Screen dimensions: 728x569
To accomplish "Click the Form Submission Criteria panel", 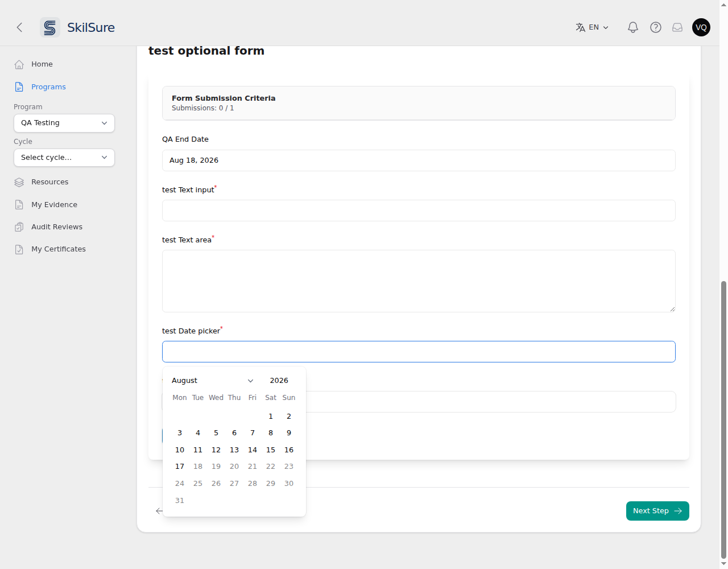I will tap(419, 103).
